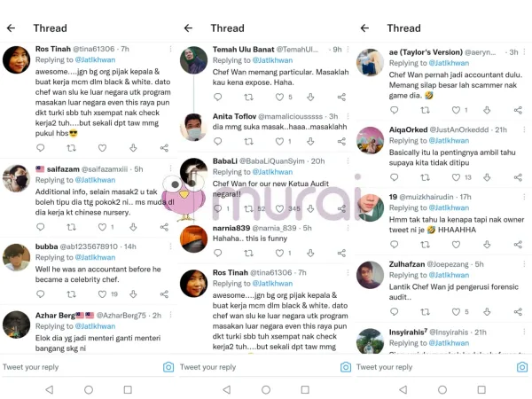Retweet BabaLi's Ketua Audit tweet
The width and height of the screenshot is (532, 399).
click(x=248, y=208)
